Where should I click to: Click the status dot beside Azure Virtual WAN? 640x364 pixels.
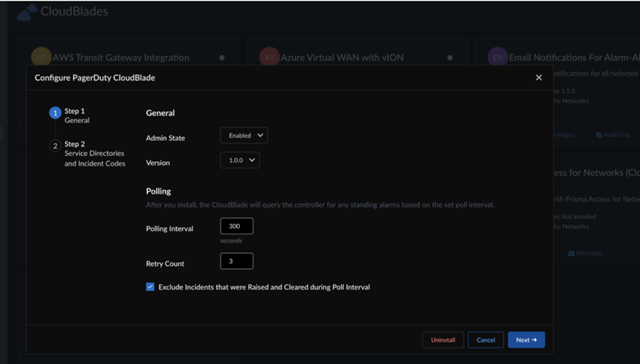point(450,58)
